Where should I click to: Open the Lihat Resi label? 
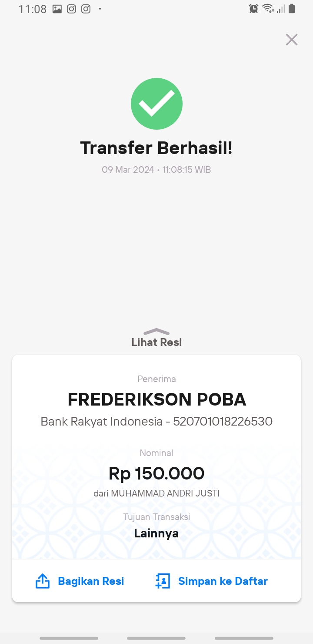coord(156,342)
